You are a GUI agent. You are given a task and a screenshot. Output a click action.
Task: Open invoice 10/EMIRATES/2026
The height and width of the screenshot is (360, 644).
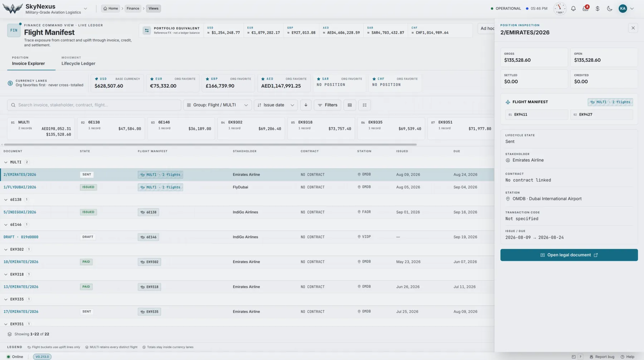pyautogui.click(x=21, y=262)
